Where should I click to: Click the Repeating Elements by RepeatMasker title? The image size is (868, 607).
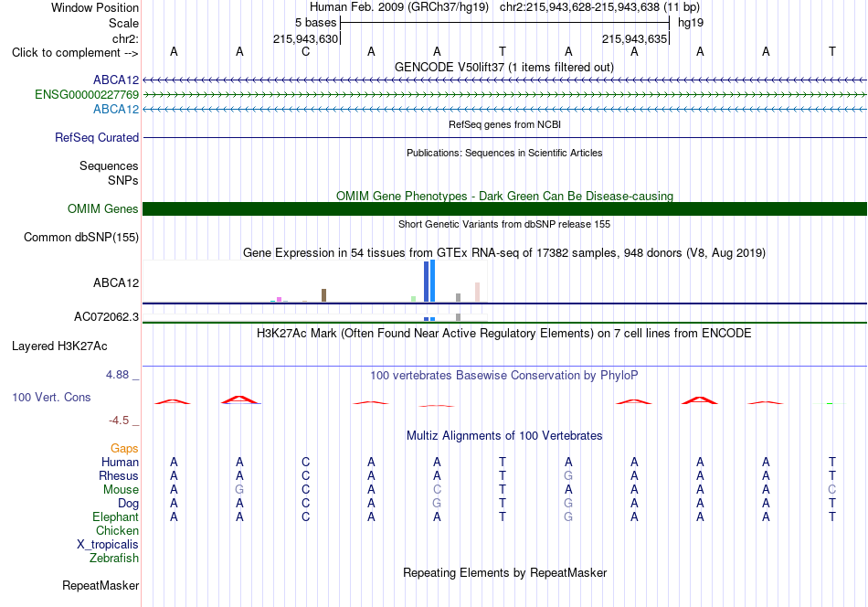pyautogui.click(x=504, y=572)
